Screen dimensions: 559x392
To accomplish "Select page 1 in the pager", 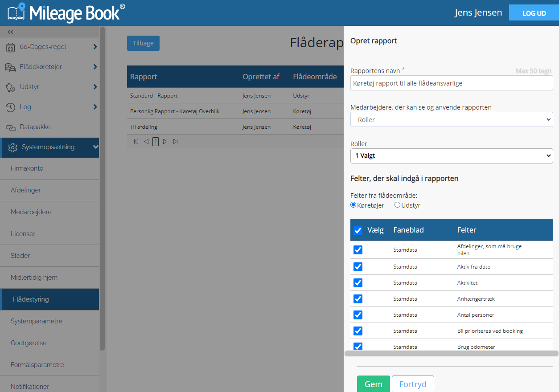I will pyautogui.click(x=156, y=142).
